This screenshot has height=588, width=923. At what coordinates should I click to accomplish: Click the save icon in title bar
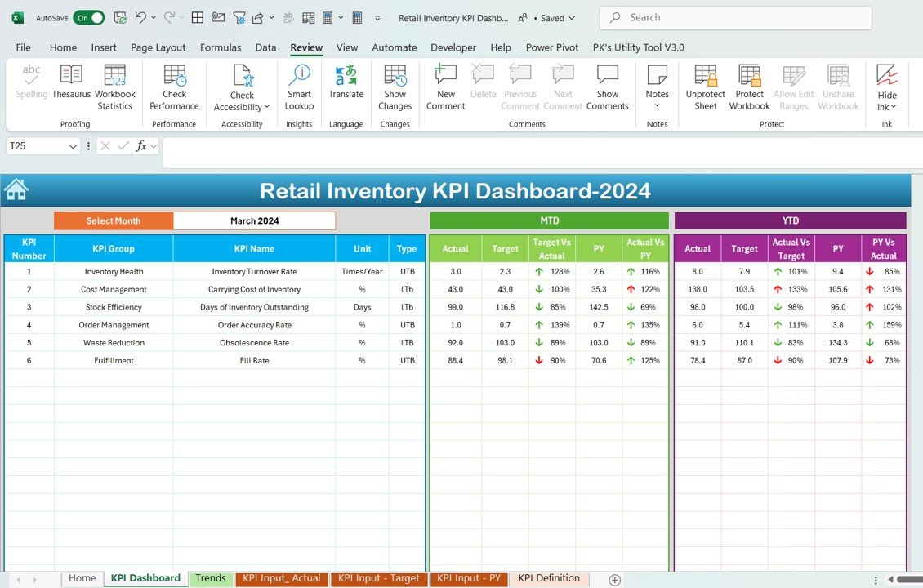120,18
